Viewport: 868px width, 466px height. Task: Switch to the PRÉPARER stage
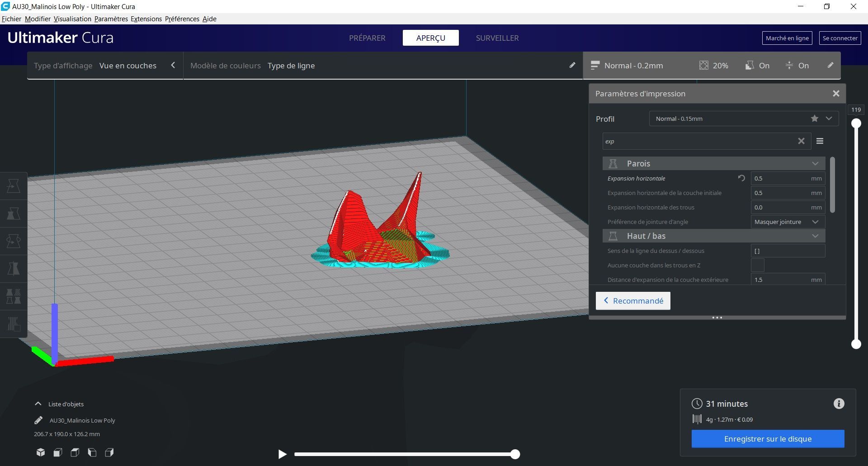tap(367, 38)
